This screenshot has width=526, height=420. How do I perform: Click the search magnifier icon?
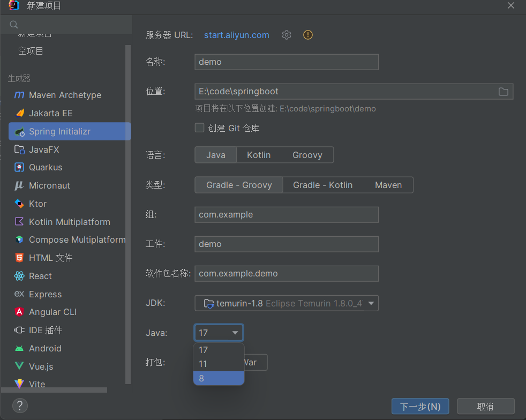tap(14, 25)
